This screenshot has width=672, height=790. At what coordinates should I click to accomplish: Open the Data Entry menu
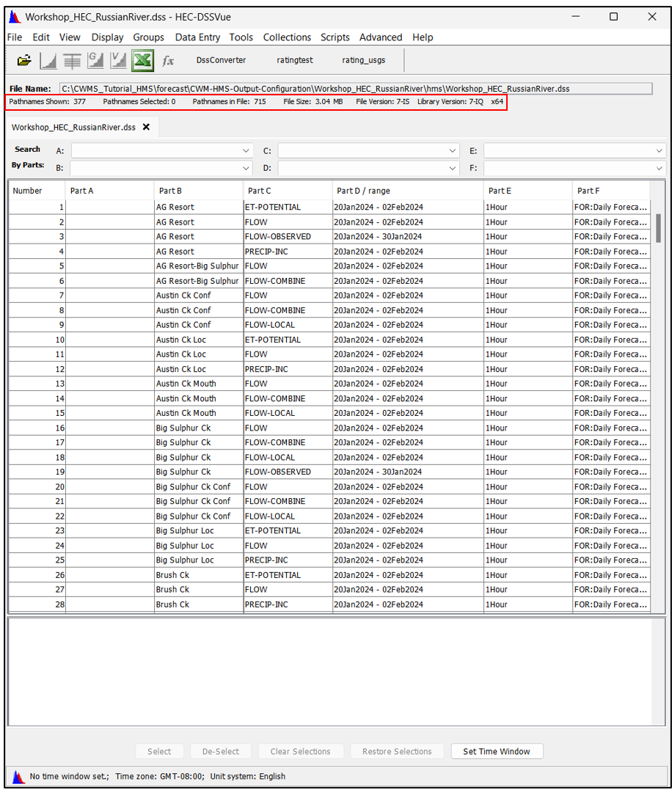pos(197,37)
